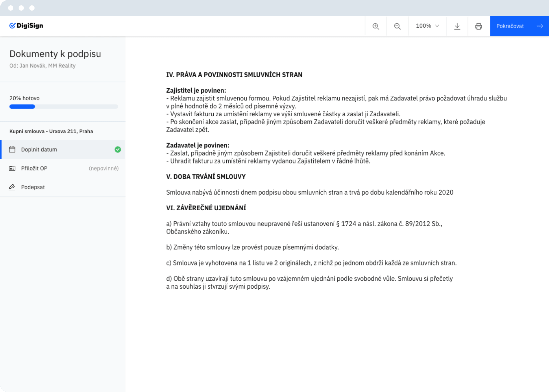
Task: Click the heading IV. PRÁVA A POVINNOSTI SMLUVNÍCH STRAN
Action: tap(234, 75)
